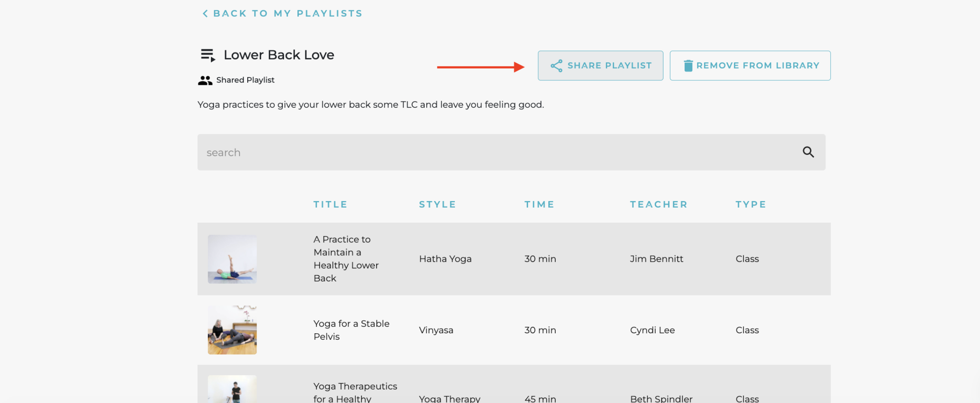Select the 'Hatha Yoga' style cell
The height and width of the screenshot is (403, 980).
[x=445, y=259]
